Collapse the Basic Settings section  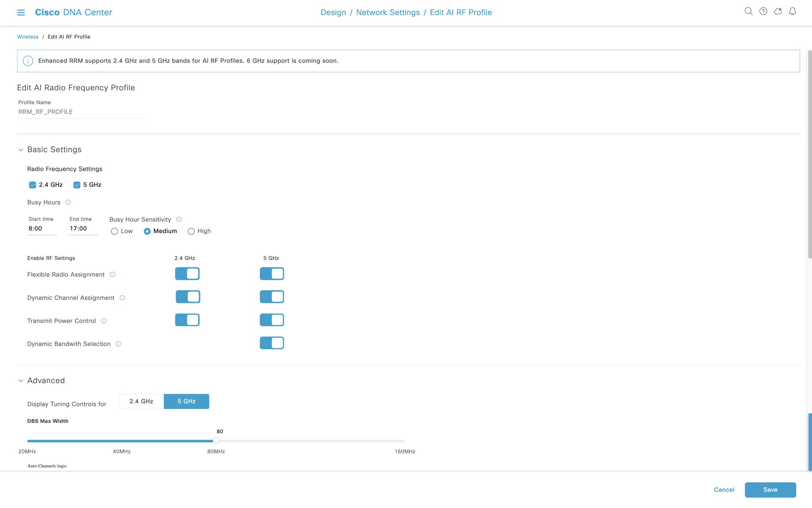click(x=21, y=150)
